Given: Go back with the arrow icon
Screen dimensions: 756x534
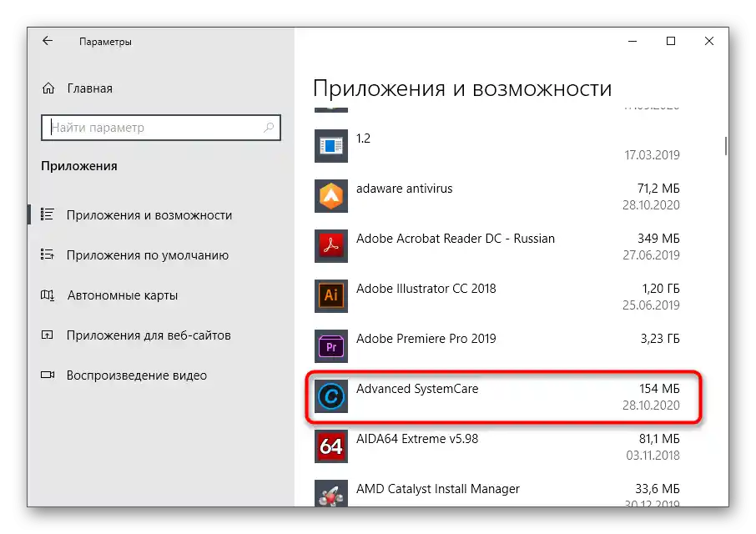Looking at the screenshot, I should 48,41.
